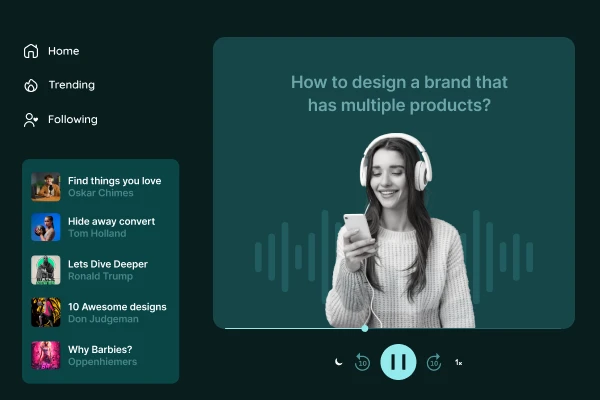
Task: Go to Trending section label
Action: coord(72,85)
